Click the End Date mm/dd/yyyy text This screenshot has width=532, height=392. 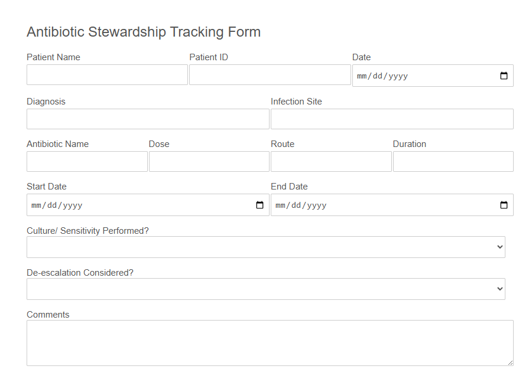(301, 205)
